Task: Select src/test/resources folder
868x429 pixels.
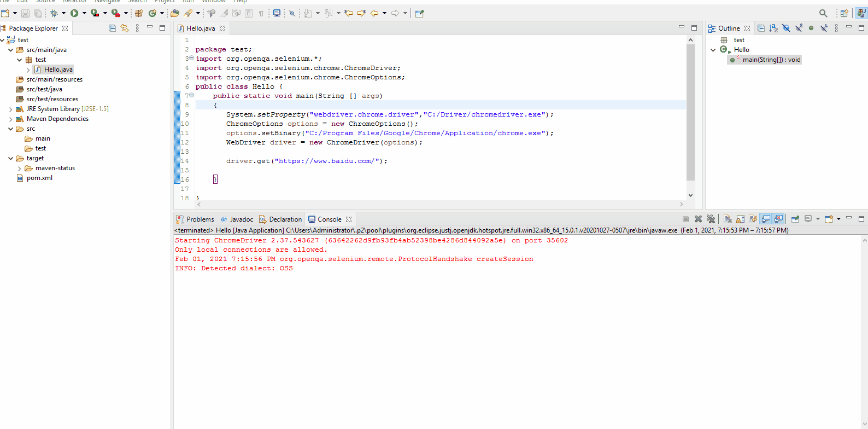Action: pyautogui.click(x=47, y=99)
